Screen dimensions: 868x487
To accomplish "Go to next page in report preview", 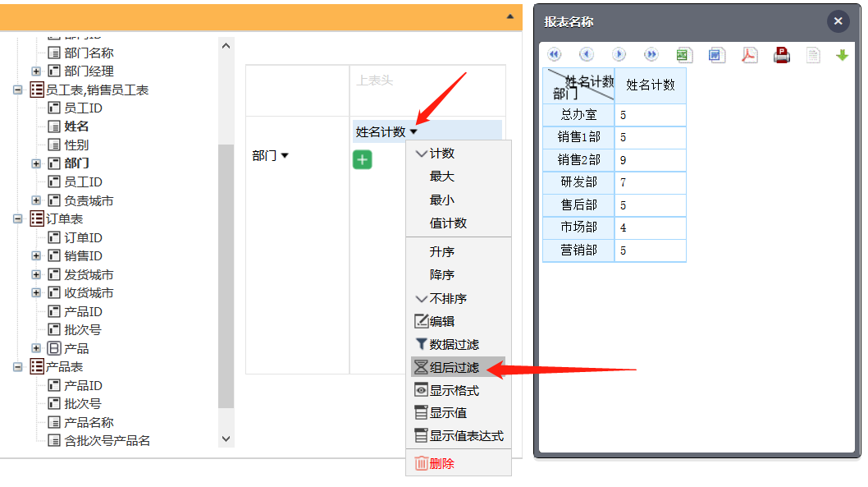I will click(x=619, y=54).
